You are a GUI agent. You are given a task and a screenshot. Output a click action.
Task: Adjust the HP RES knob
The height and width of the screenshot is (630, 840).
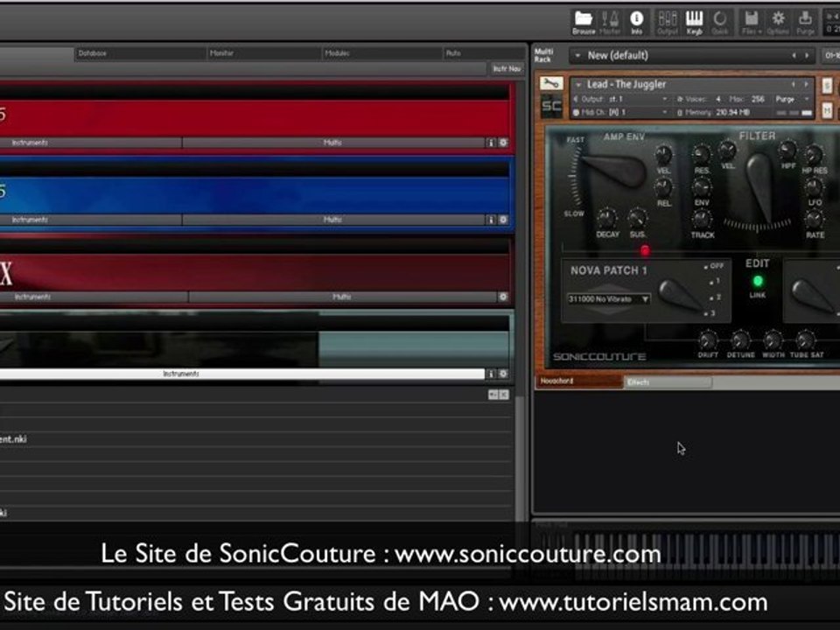814,154
